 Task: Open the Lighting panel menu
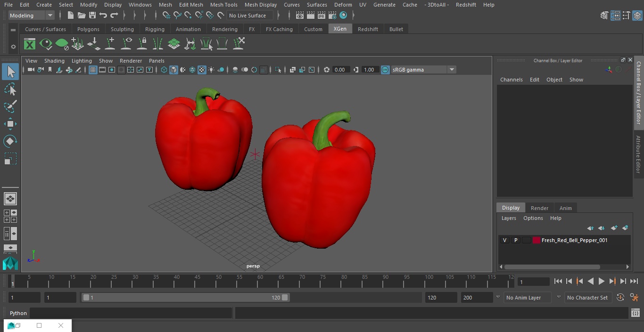82,61
